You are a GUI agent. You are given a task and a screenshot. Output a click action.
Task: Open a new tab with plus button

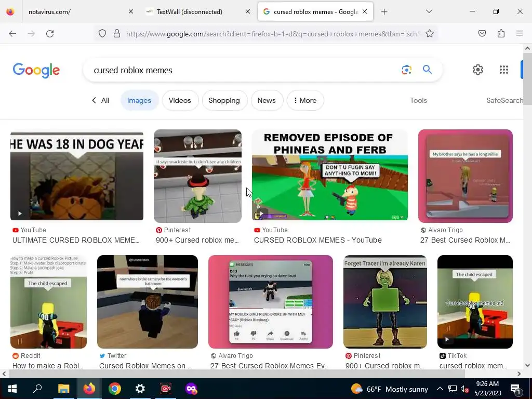[x=384, y=12]
